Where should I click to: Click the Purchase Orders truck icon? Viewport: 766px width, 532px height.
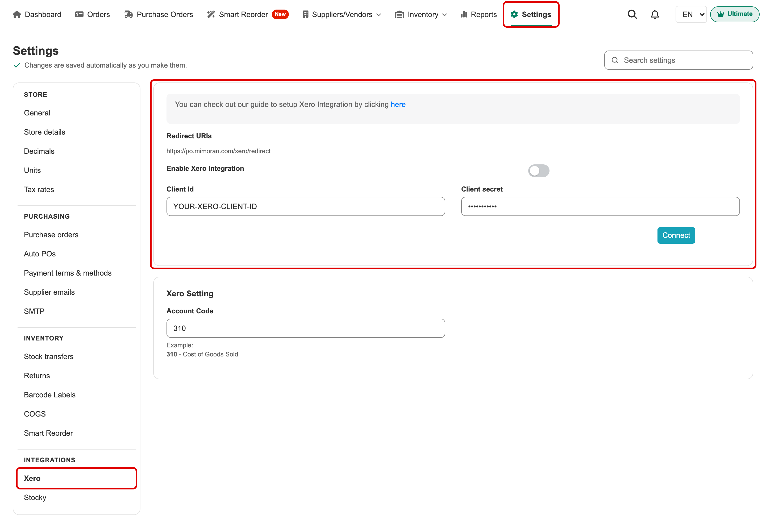coord(128,14)
